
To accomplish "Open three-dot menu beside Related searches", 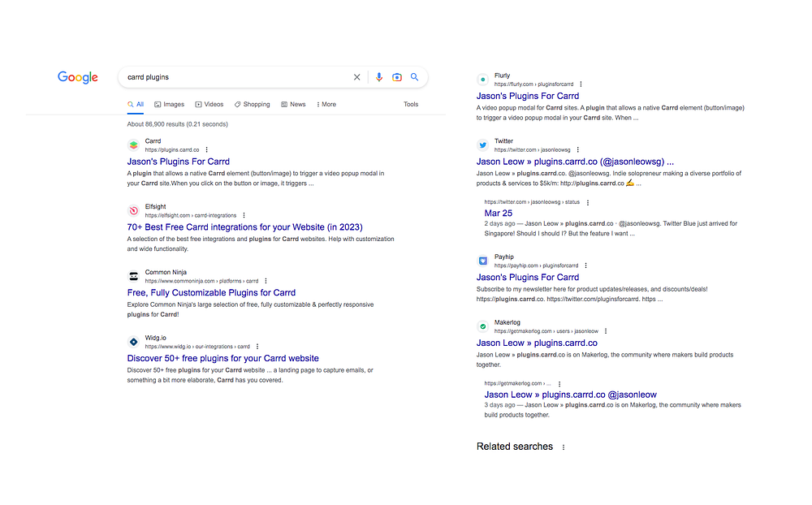I will [564, 447].
